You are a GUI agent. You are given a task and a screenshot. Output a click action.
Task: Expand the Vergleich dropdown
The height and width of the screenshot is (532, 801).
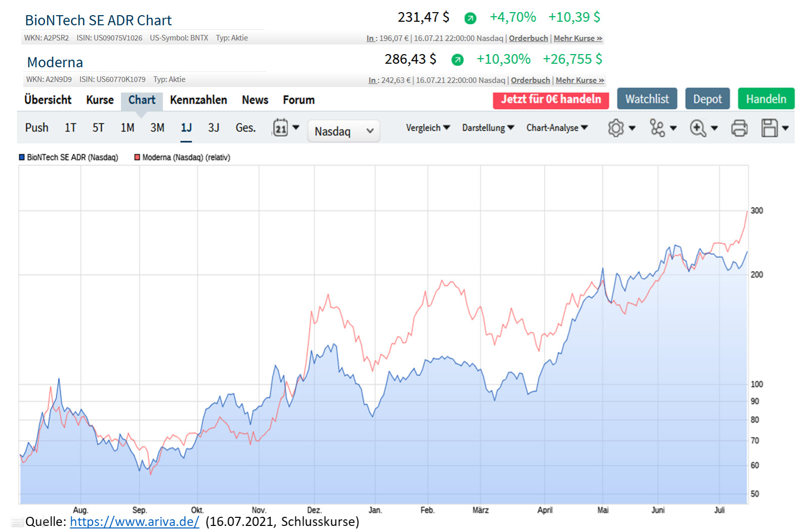[428, 128]
